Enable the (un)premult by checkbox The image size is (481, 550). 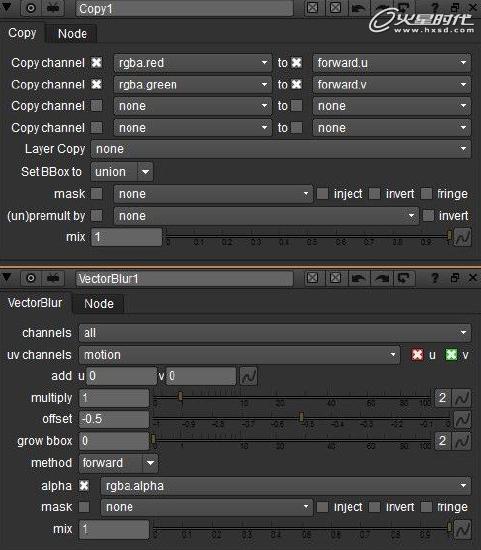[x=96, y=216]
